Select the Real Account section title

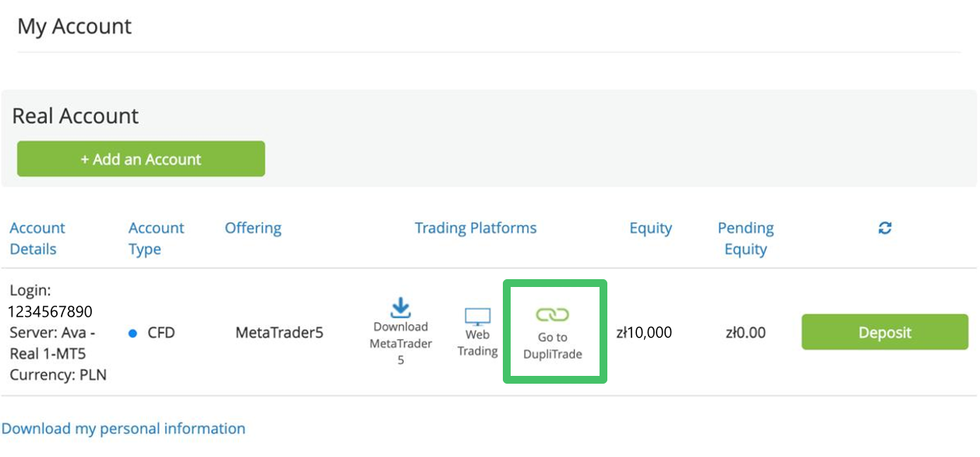(x=76, y=116)
